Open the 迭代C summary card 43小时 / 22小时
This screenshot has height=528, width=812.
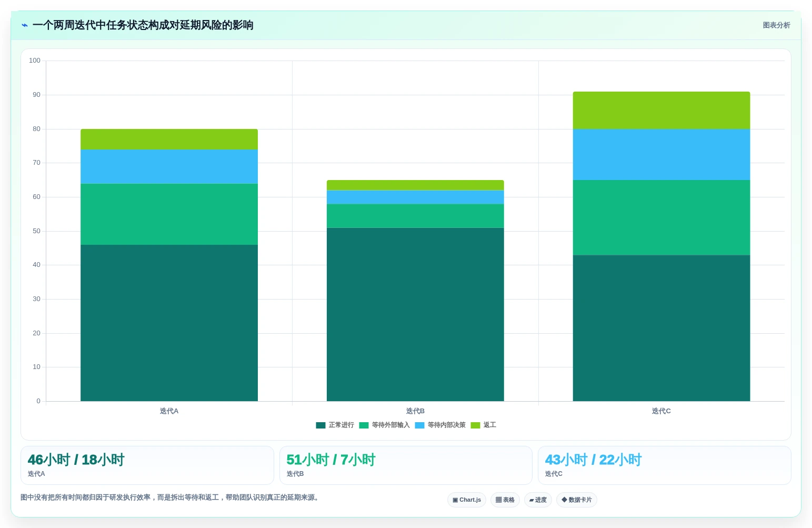coord(665,465)
